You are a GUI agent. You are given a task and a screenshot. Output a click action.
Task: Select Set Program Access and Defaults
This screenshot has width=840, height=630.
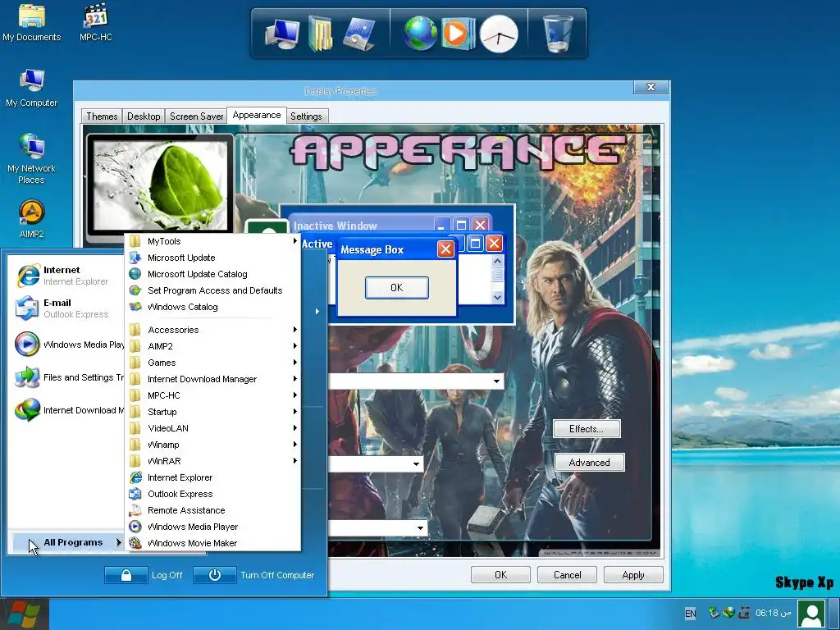[212, 290]
